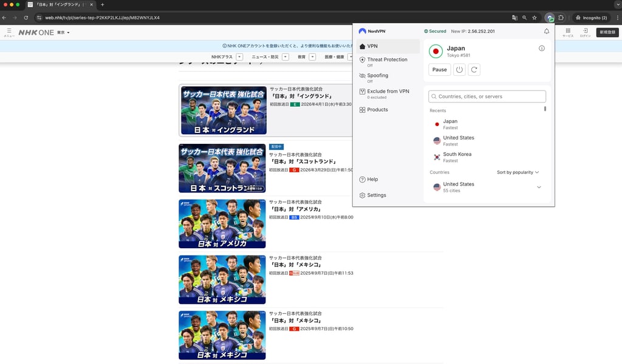Open NordVPN notifications bell

(546, 32)
